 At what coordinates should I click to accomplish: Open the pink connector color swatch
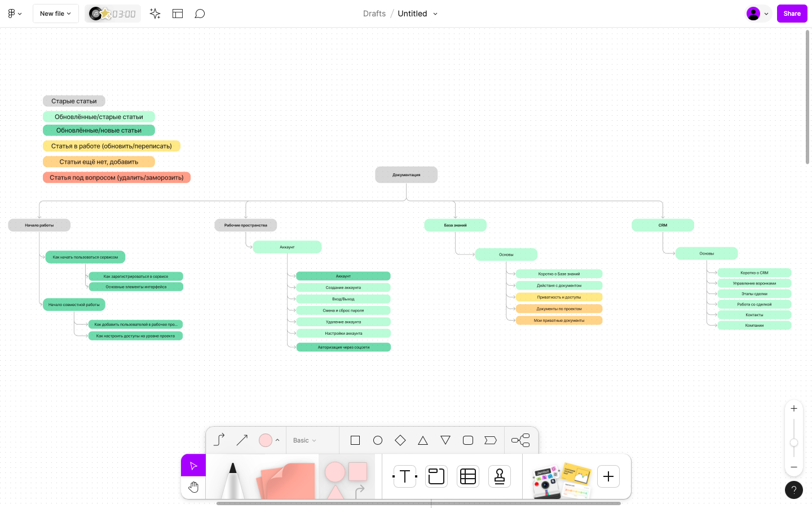pyautogui.click(x=266, y=440)
